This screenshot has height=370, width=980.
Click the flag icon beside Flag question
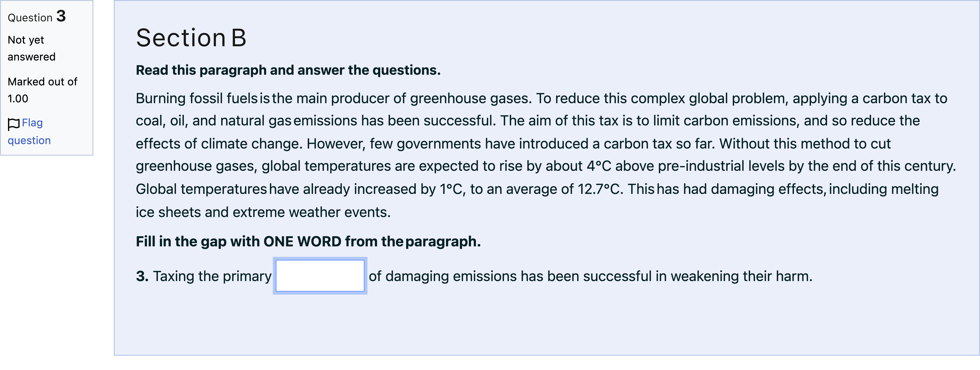(13, 124)
